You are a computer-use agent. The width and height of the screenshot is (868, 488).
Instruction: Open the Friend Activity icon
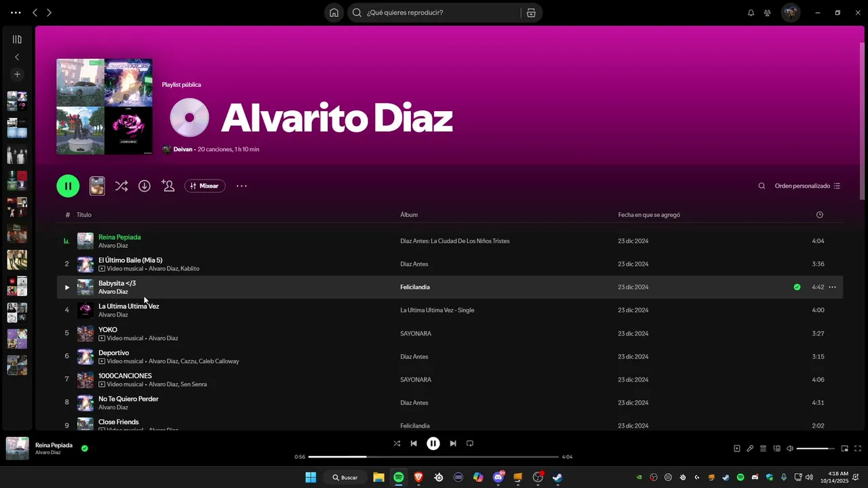768,12
